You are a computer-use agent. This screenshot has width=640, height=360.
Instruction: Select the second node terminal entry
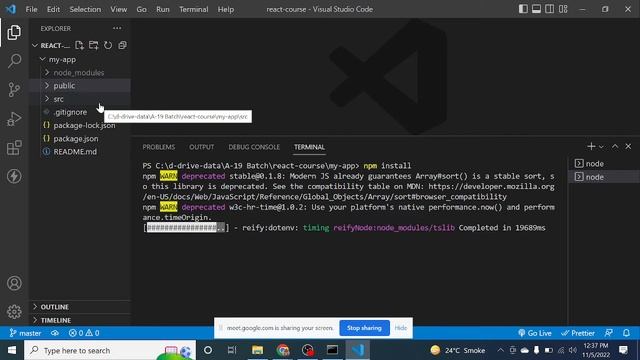(x=604, y=177)
